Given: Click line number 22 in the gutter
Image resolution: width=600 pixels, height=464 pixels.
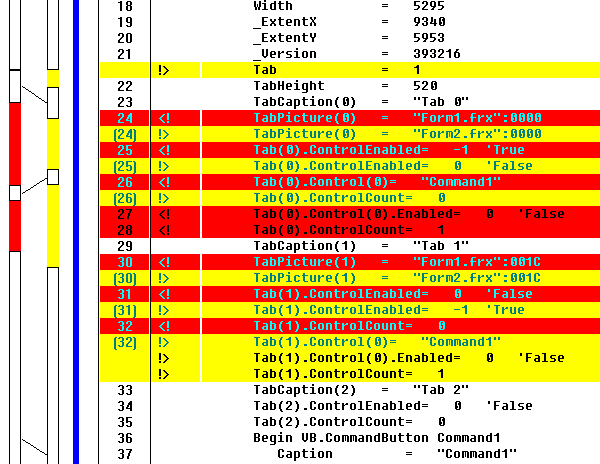Looking at the screenshot, I should [125, 86].
